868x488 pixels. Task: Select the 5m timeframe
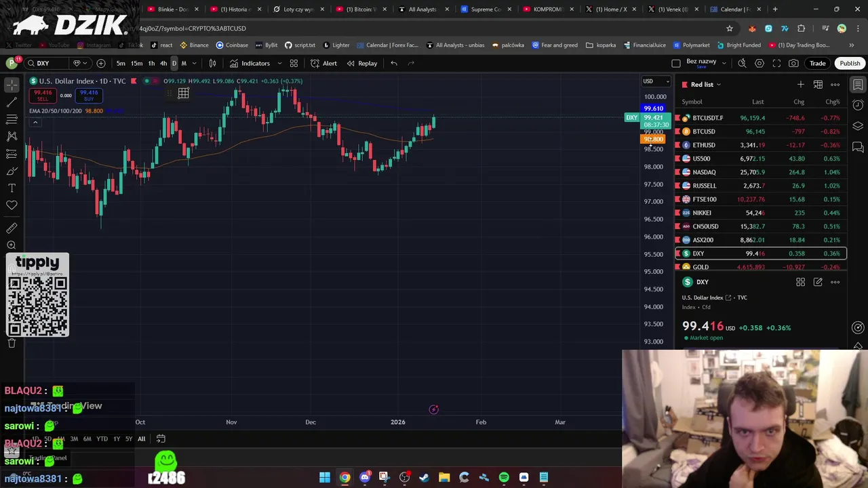click(x=121, y=63)
